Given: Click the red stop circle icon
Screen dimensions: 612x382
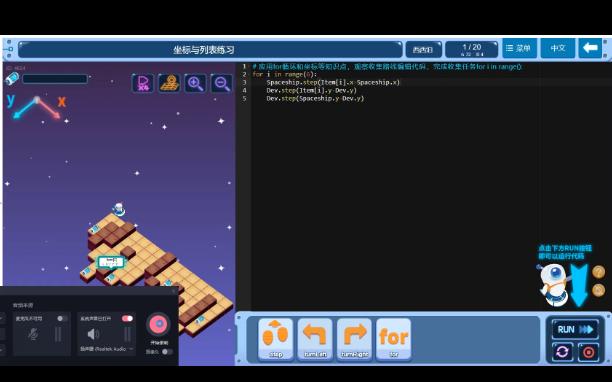Looking at the screenshot, I should click(588, 352).
